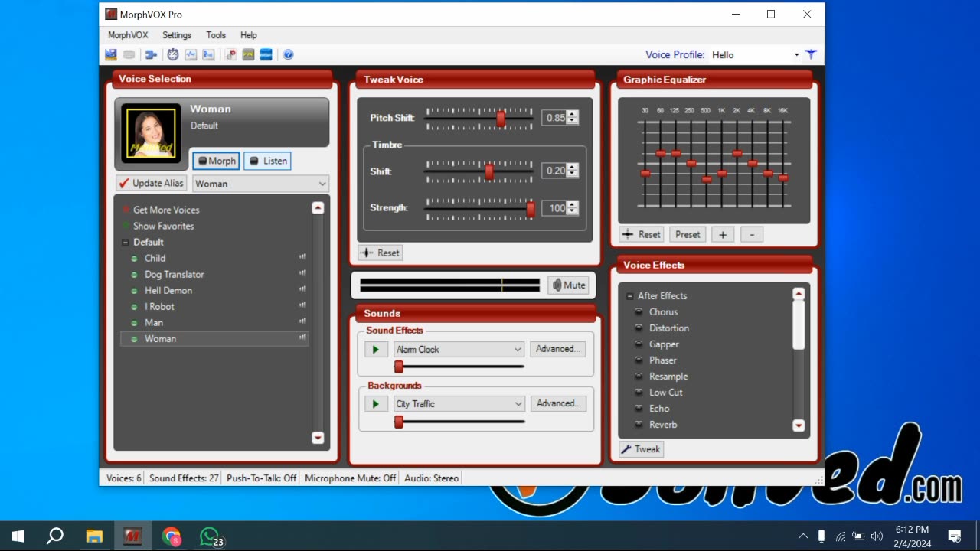Viewport: 980px width, 551px height.
Task: Open the City Traffic backgrounds dropdown
Action: (459, 404)
